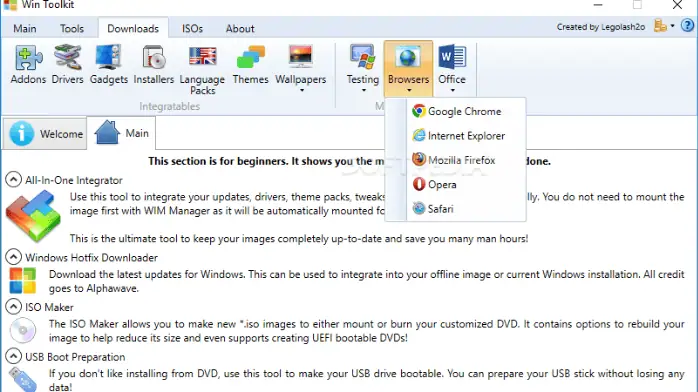
Task: Switch to the Downloads ribbon tab
Action: pos(133,28)
